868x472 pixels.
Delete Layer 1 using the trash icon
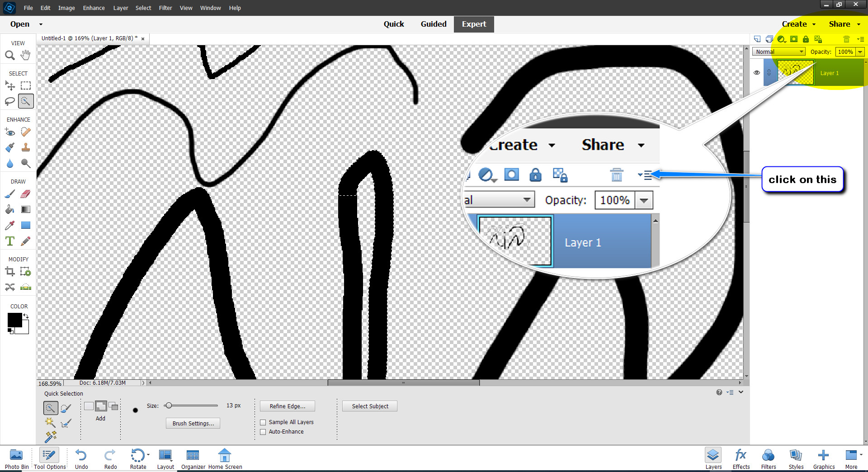(x=846, y=39)
